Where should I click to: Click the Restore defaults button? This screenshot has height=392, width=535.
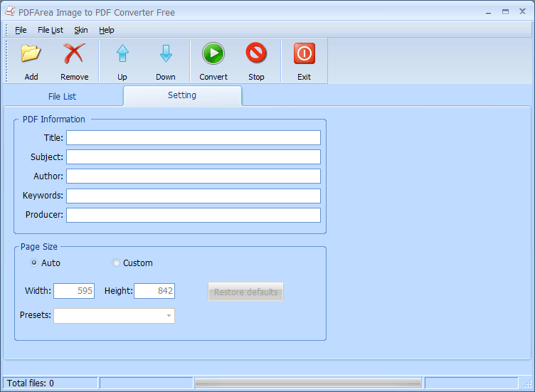245,292
